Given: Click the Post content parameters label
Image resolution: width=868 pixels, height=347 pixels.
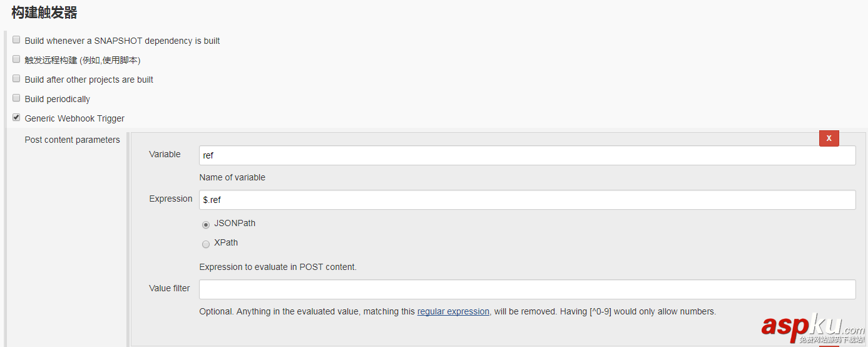Looking at the screenshot, I should pos(72,140).
